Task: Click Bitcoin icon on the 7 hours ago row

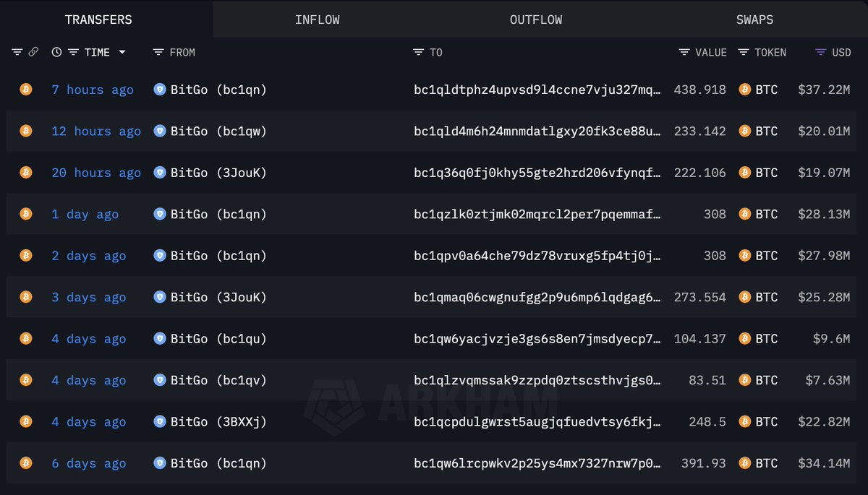Action: tap(26, 90)
